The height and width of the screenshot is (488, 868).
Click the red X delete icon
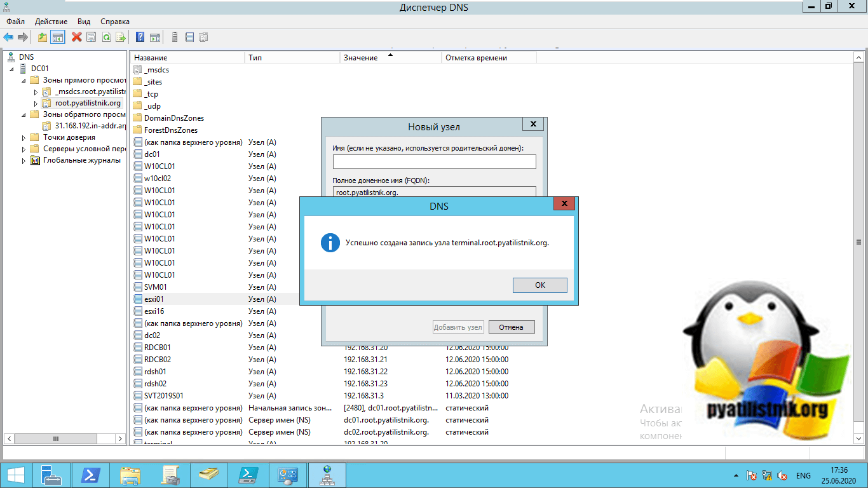76,37
